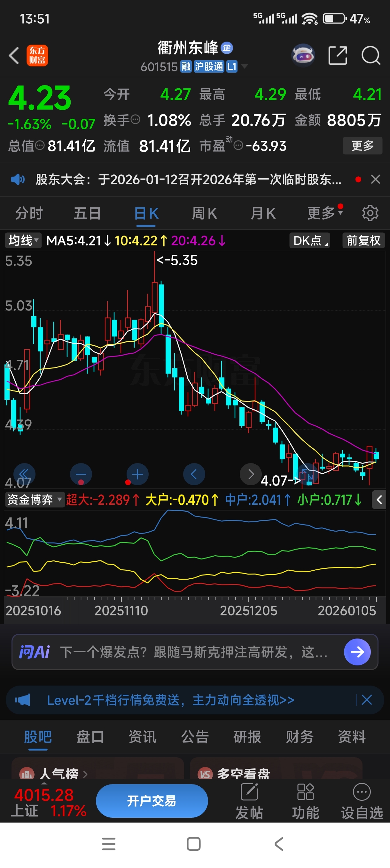Screen dimensions: 390x868
Task: Move chart right with gray arrow
Action: tap(251, 474)
